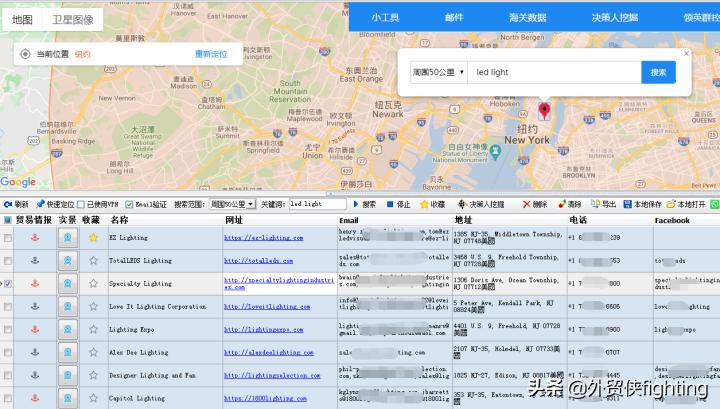720x409 pixels.
Task: Click EZ Lighting trade intelligence anchor icon
Action: (x=35, y=238)
